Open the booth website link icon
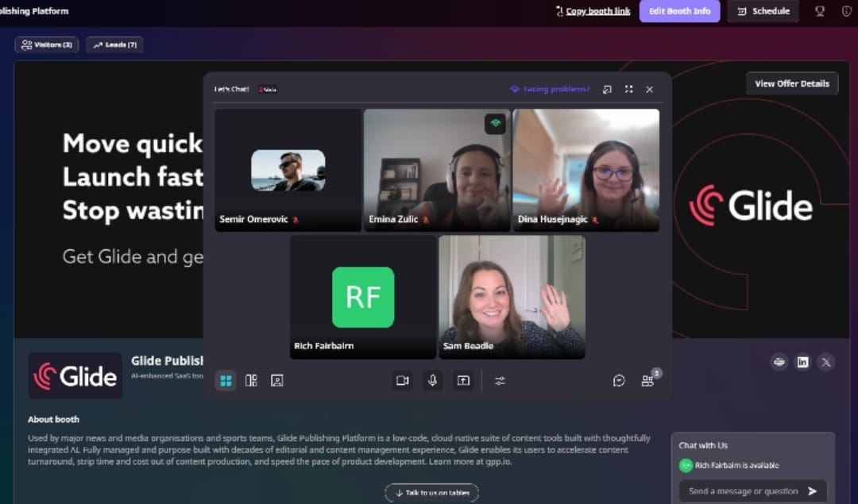The width and height of the screenshot is (858, 504). (779, 362)
